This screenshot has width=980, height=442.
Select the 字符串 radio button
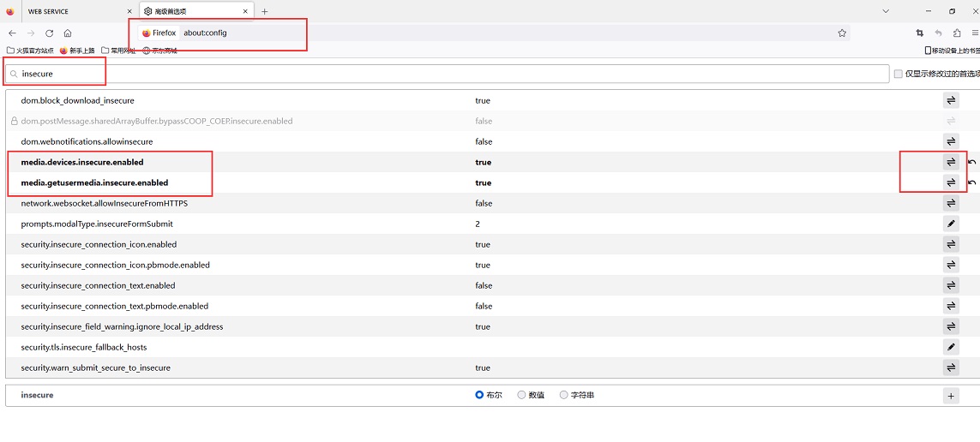564,395
